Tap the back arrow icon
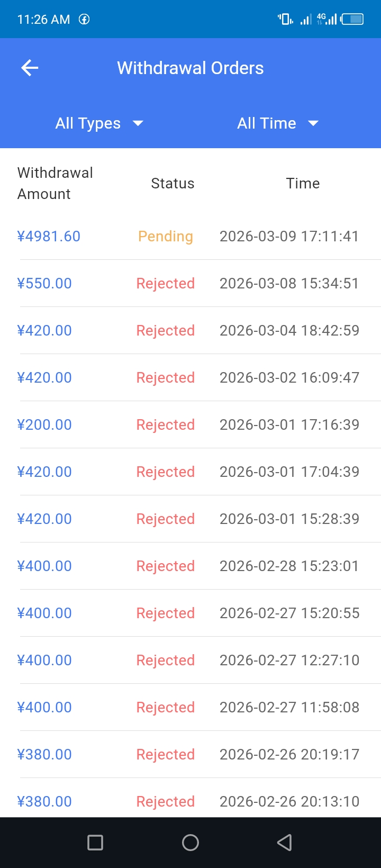 coord(30,68)
